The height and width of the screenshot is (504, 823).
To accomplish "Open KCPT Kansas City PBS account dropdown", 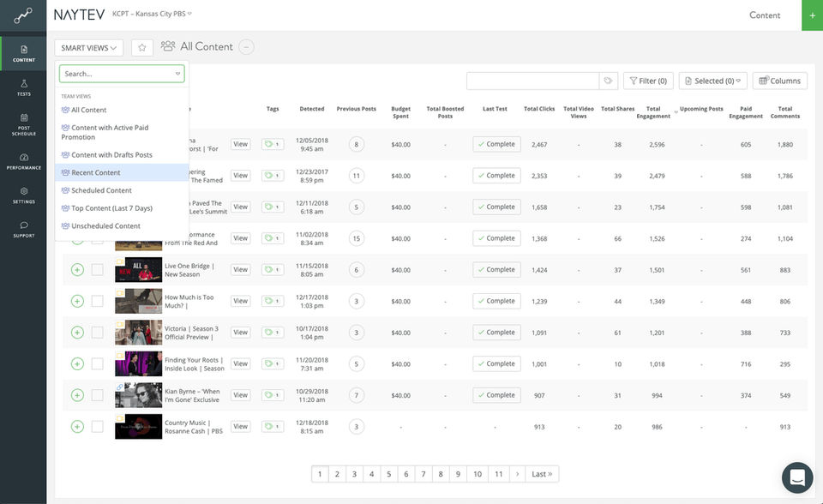I will pos(152,14).
